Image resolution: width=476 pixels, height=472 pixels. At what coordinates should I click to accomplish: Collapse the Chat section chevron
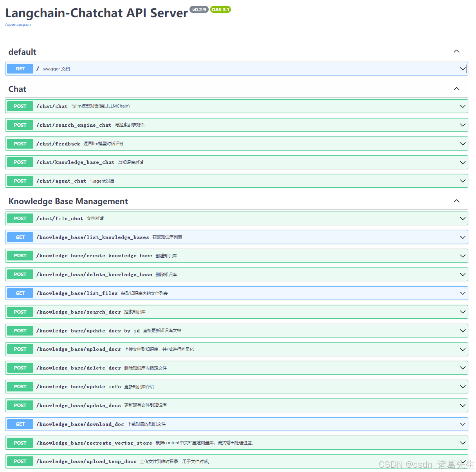point(456,89)
